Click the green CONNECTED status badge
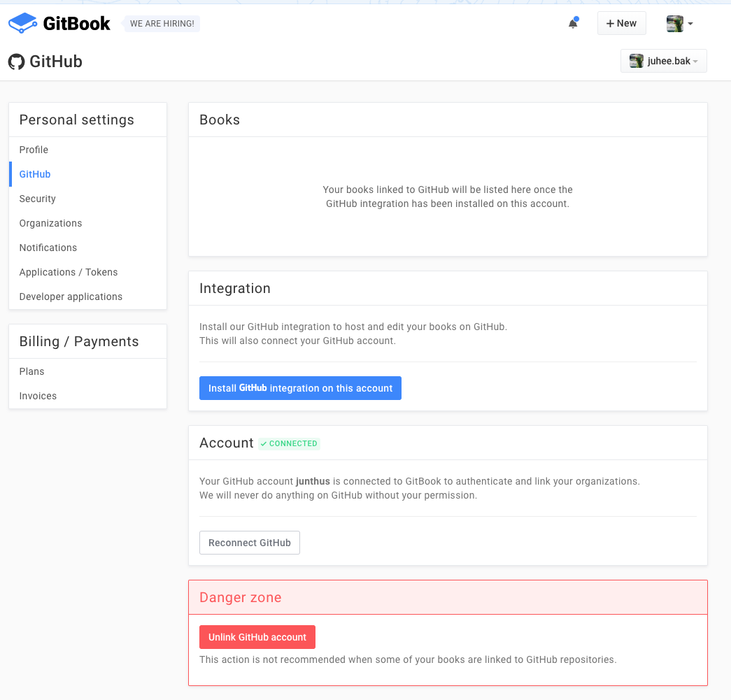The height and width of the screenshot is (700, 731). pos(289,443)
